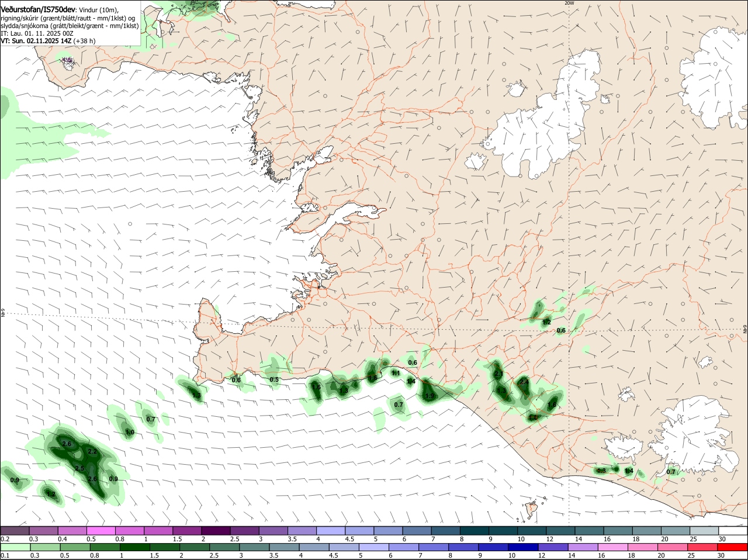Click the 2.1 rainfall value inland
Screen dimensions: 748x560
(x=498, y=374)
